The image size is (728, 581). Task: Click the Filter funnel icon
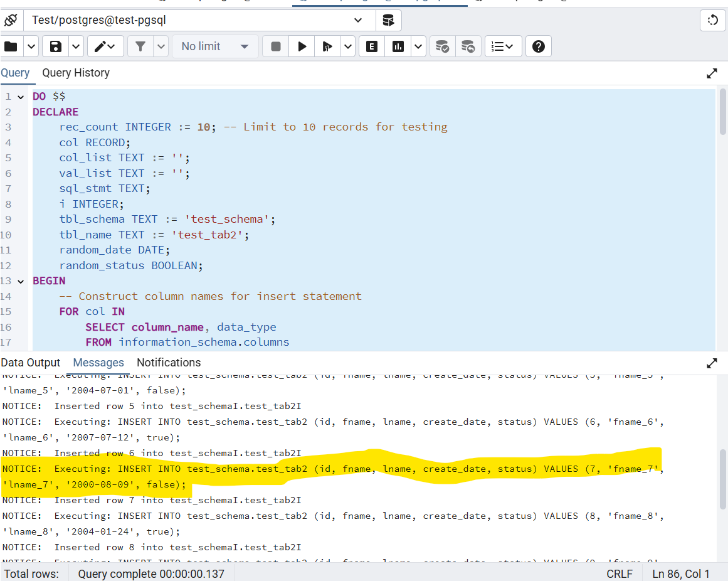pyautogui.click(x=140, y=46)
